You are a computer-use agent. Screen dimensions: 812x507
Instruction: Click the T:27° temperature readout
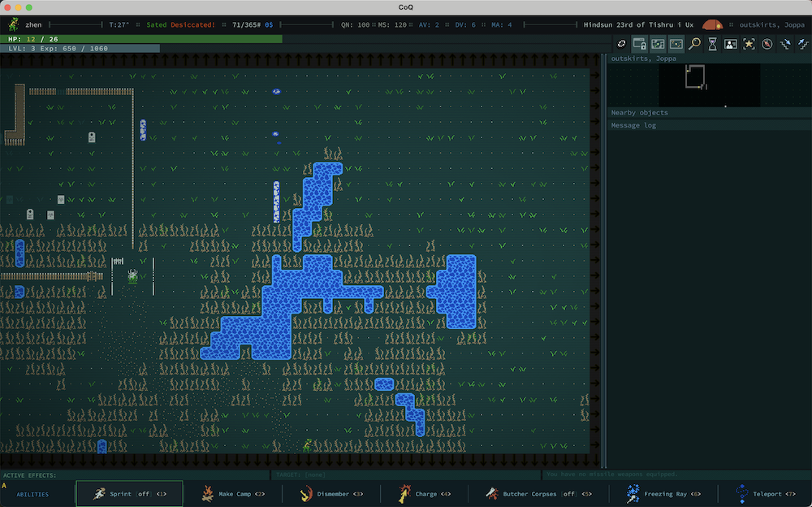point(119,24)
